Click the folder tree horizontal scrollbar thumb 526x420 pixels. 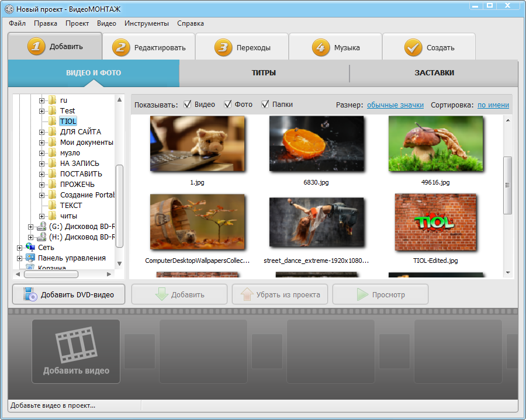(51, 274)
